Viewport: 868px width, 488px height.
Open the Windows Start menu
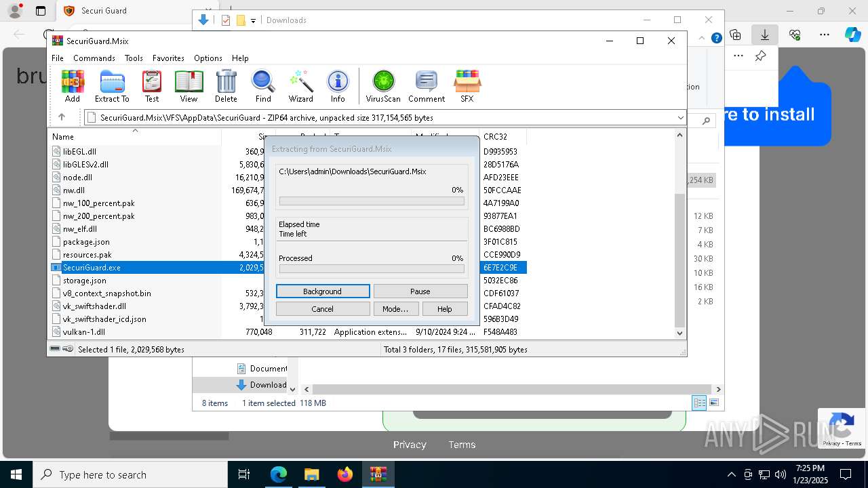click(x=16, y=474)
